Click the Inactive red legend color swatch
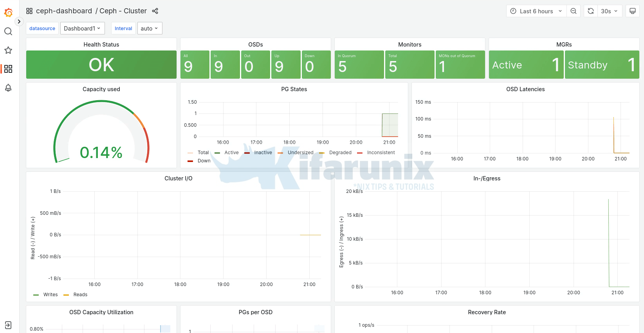This screenshot has width=644, height=333. tap(247, 153)
